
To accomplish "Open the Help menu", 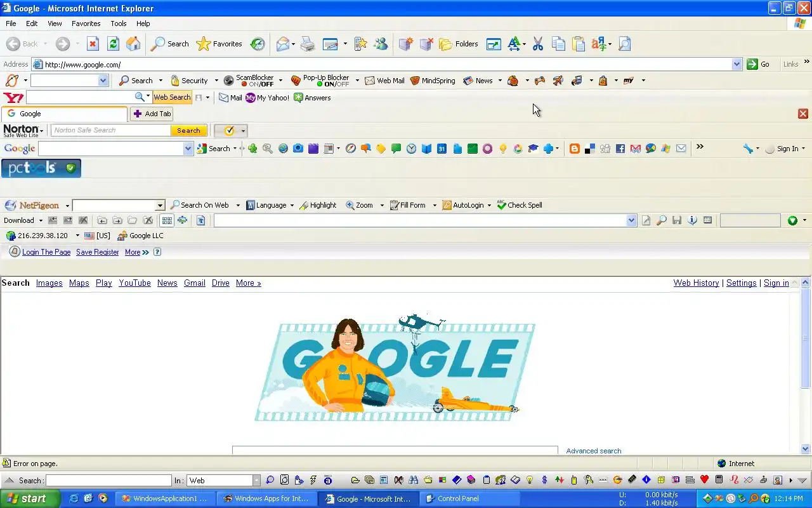I will 143,23.
